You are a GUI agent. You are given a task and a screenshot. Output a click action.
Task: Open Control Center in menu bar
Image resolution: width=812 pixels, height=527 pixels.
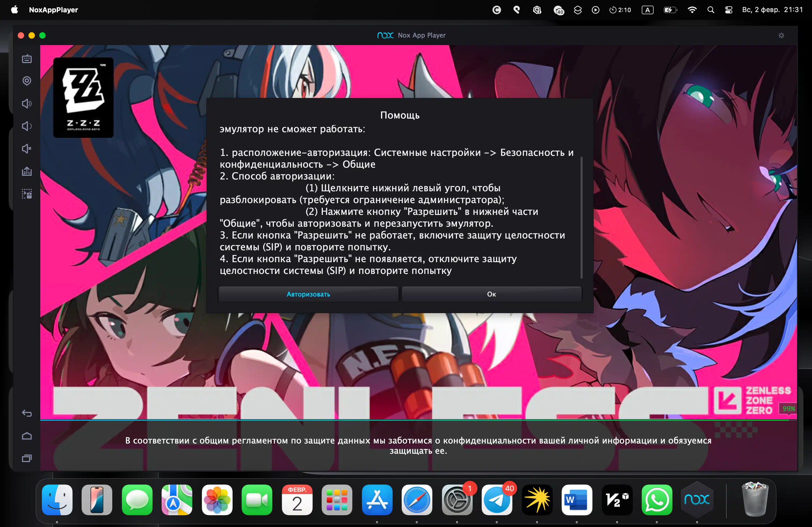click(x=729, y=10)
